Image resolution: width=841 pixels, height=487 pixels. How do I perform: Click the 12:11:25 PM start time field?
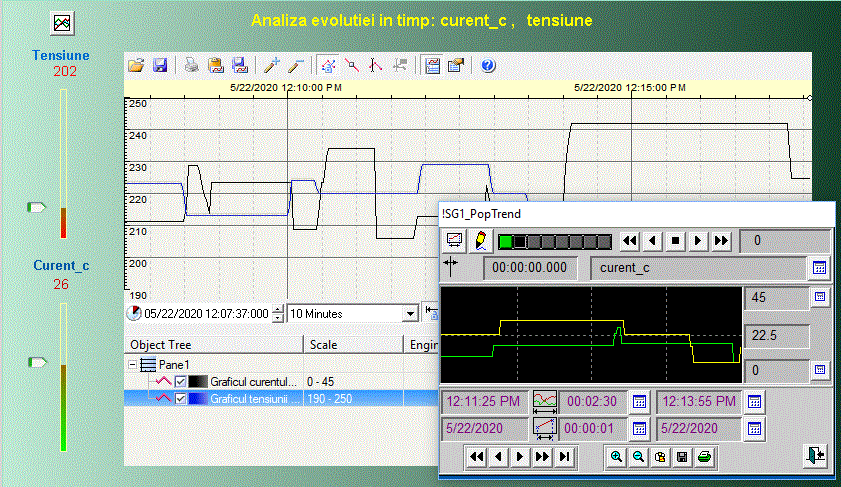[483, 401]
